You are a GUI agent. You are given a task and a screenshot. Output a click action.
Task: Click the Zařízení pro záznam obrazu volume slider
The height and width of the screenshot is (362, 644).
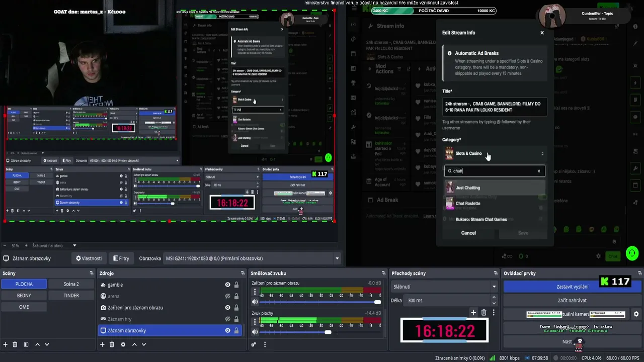[321, 302]
